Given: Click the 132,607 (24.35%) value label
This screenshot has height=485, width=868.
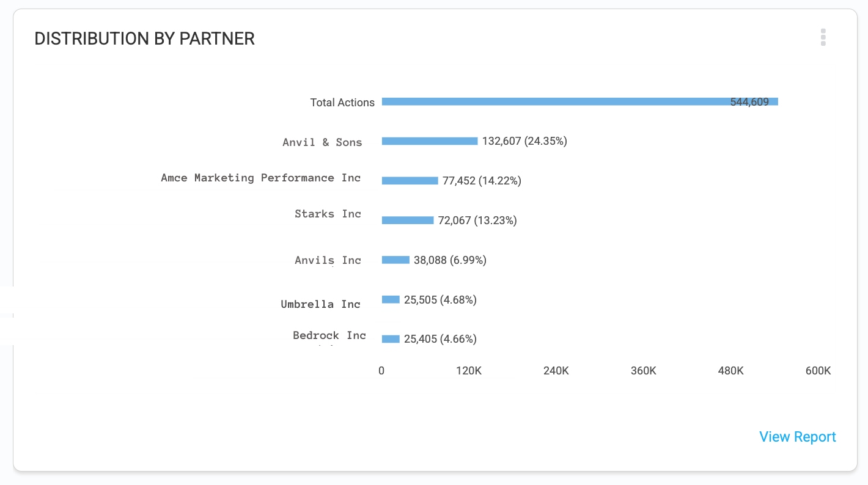Looking at the screenshot, I should pos(524,141).
